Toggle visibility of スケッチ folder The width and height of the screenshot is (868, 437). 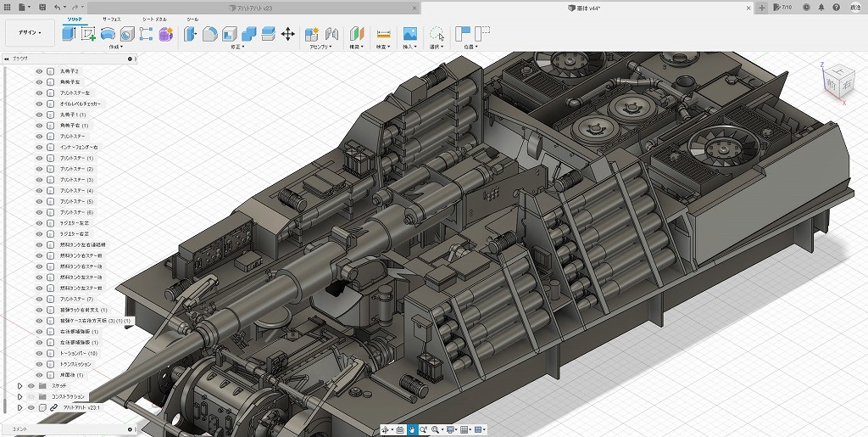[x=31, y=385]
